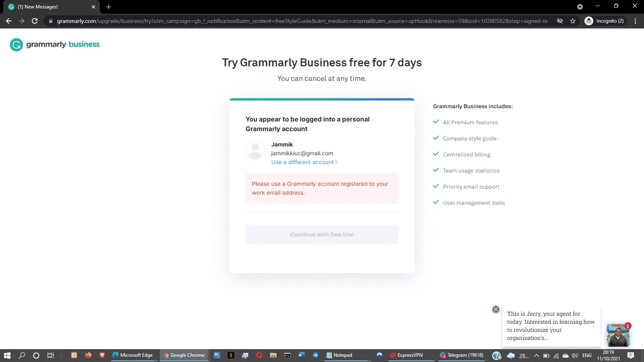Open Microsoft Word from taskbar
644x362 pixels.
pyautogui.click(x=301, y=355)
